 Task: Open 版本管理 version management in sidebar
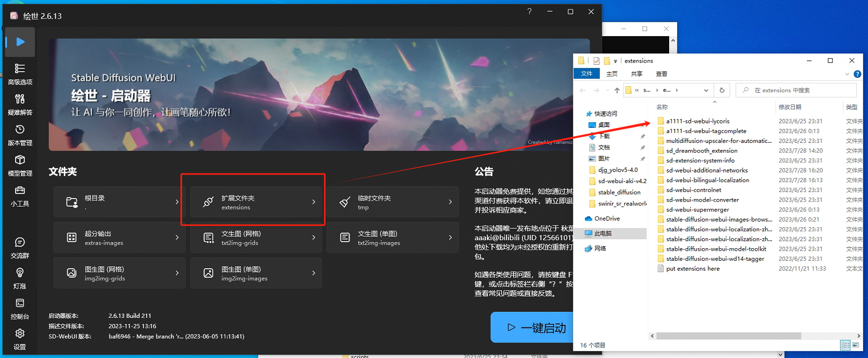(20, 135)
